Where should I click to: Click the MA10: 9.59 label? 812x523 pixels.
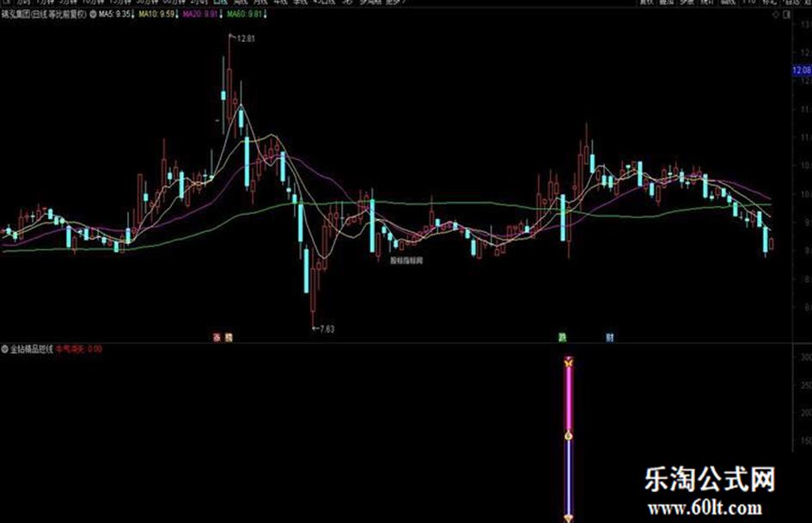(157, 15)
